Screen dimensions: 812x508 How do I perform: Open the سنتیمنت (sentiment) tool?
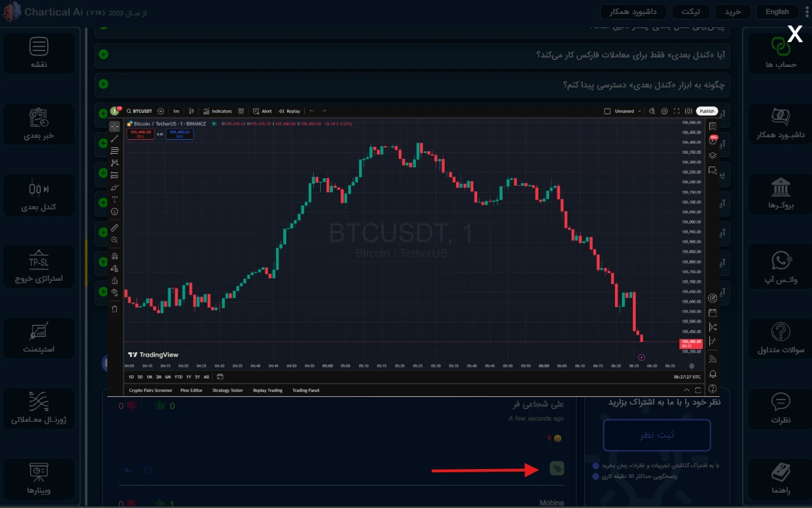point(39,337)
